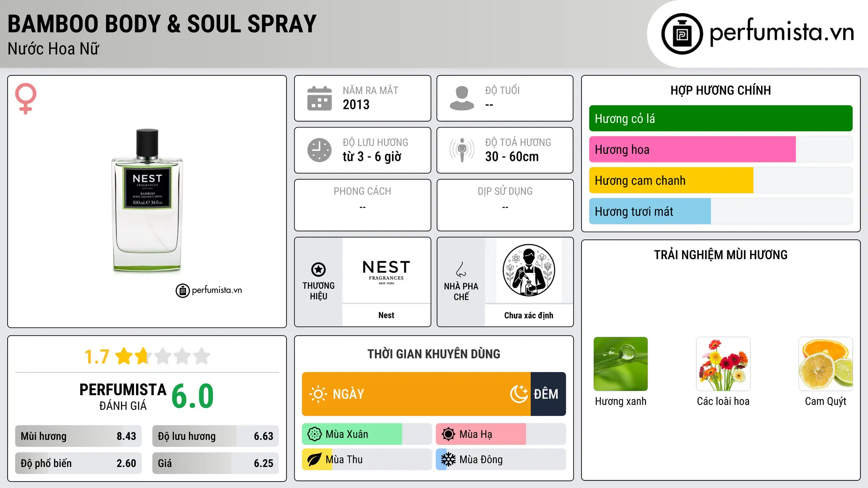Click the fifth grey rating star
Screen dimensions: 868x488
202,356
